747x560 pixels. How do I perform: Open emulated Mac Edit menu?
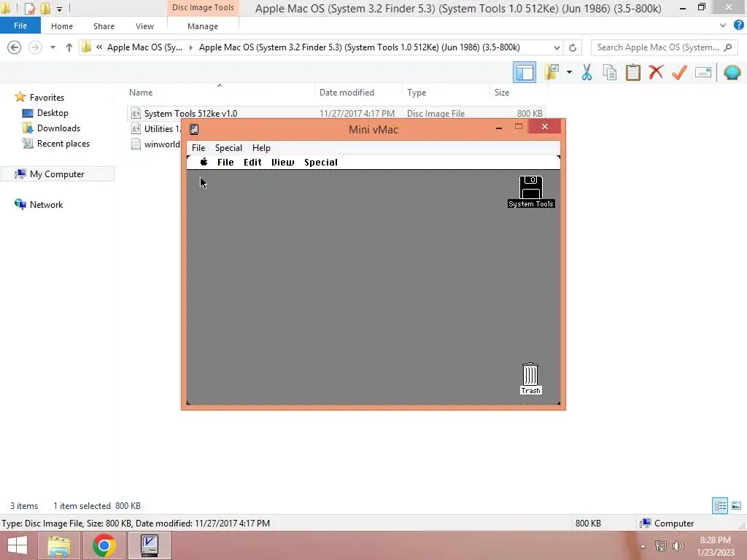tap(252, 162)
